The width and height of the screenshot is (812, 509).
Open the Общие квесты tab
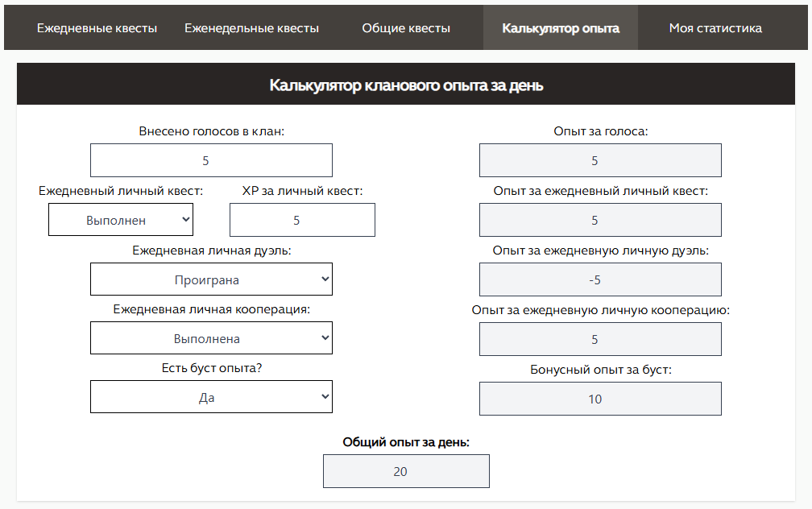point(406,28)
